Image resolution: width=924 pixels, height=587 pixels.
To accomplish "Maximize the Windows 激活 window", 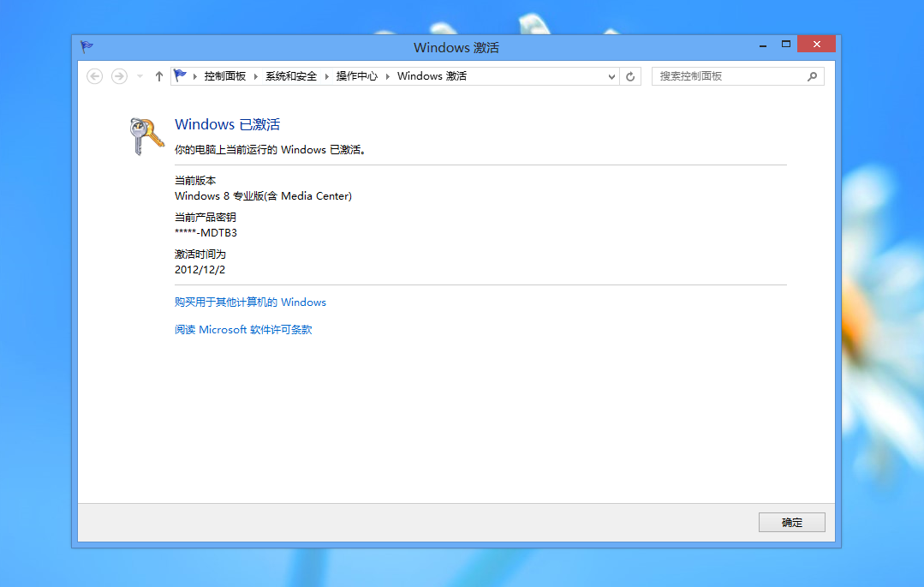I will [x=786, y=45].
